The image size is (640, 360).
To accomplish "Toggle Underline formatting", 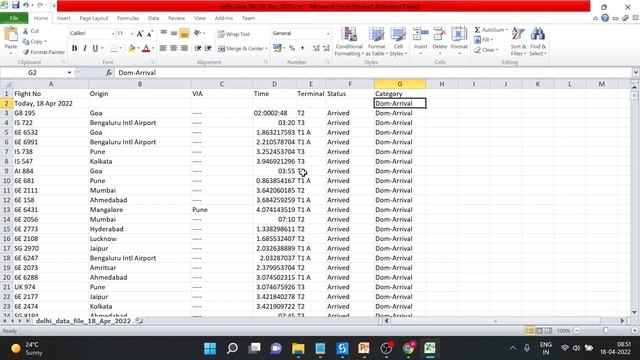I will click(x=95, y=49).
